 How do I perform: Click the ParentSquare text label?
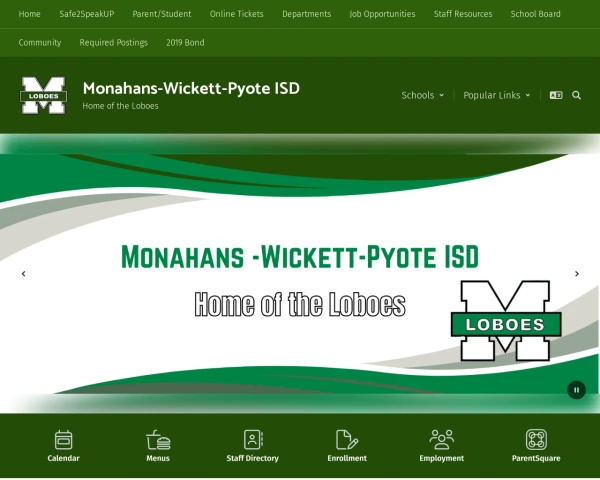pyautogui.click(x=536, y=458)
